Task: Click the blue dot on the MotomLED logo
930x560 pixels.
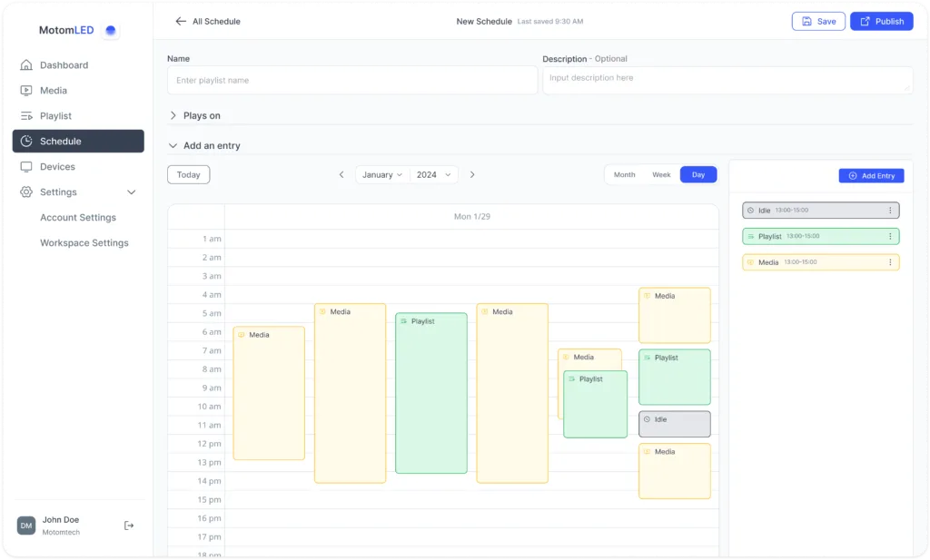Action: pyautogui.click(x=109, y=30)
